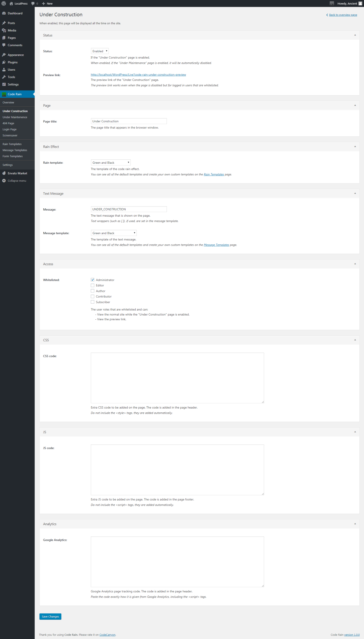Click the Envato Market leaf icon
The height and width of the screenshot is (639, 364).
coord(4,173)
